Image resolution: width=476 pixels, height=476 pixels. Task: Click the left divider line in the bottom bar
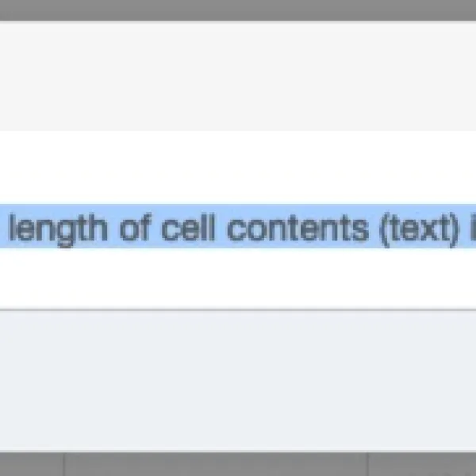point(64,465)
